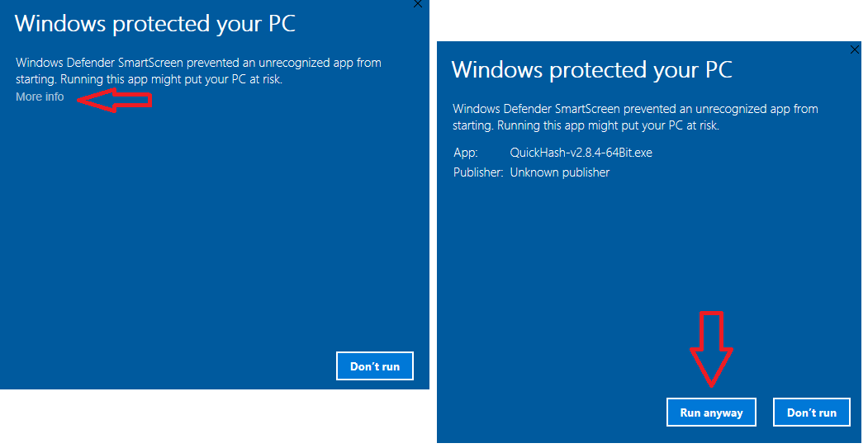Click the word PC in the right dialog title
Viewport: 868px width, 448px height.
point(716,69)
